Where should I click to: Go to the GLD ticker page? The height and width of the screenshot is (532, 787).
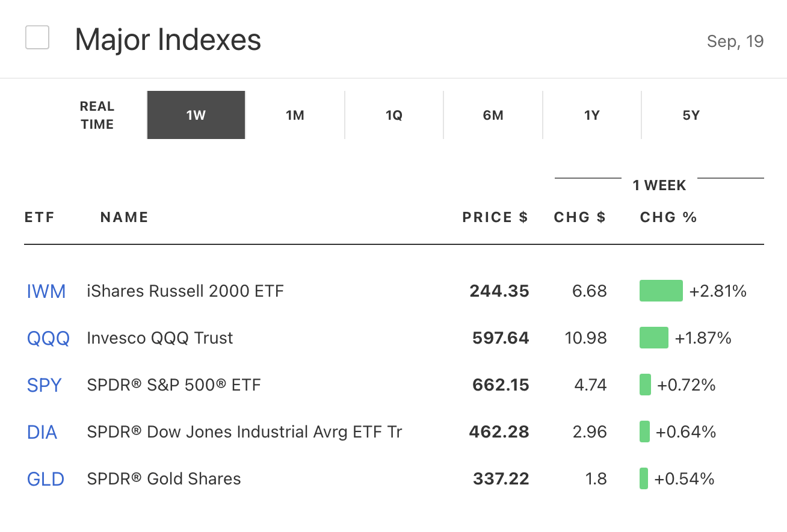[x=46, y=479]
